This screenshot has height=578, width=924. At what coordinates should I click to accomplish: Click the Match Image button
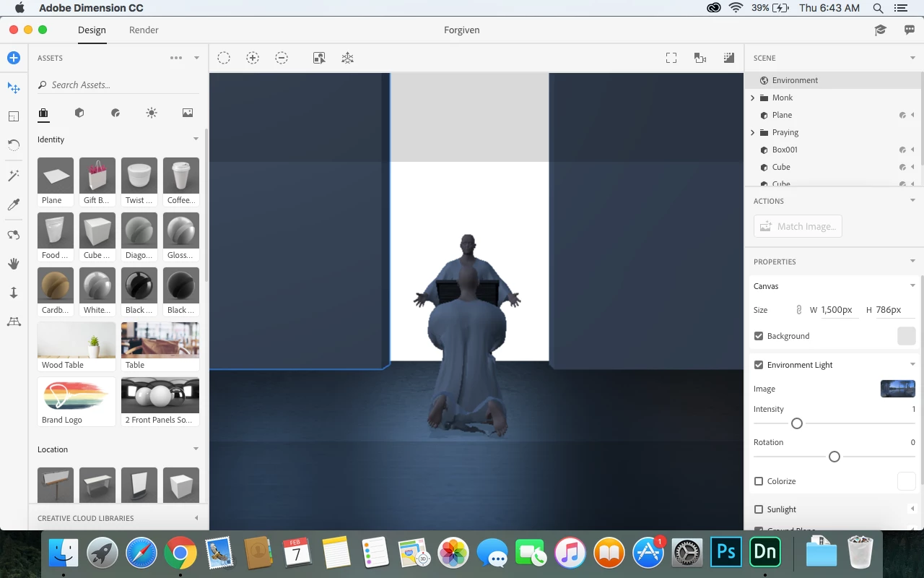798,226
